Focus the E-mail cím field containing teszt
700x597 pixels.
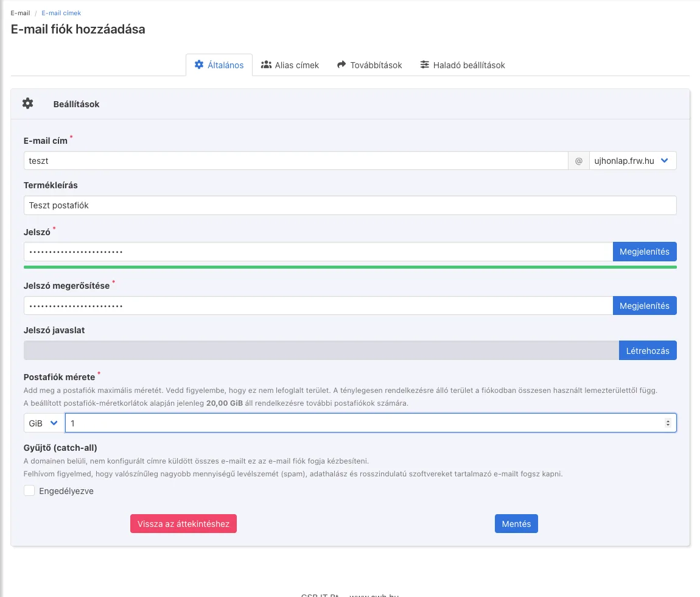[x=296, y=161]
